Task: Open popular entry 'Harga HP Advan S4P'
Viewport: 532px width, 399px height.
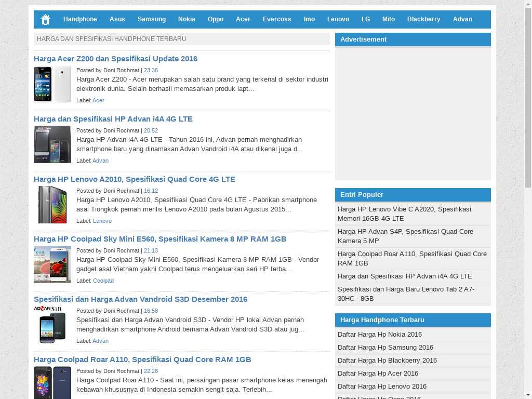Action: 405,236
